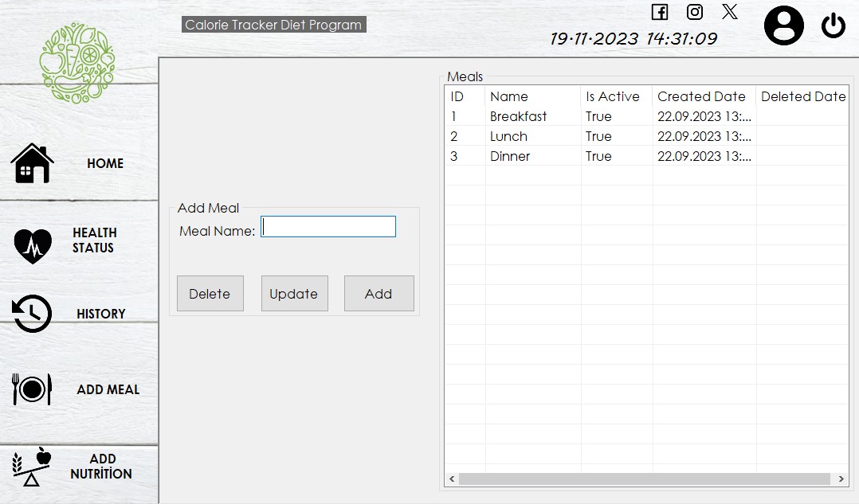Click the clock History icon

click(32, 314)
